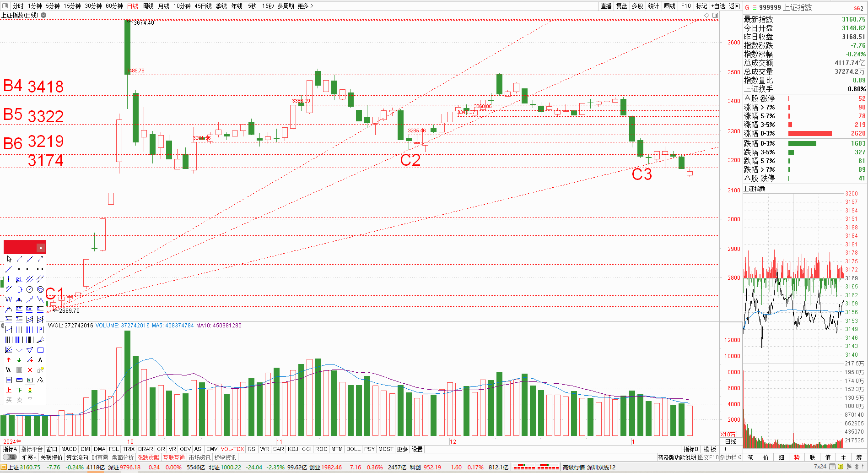
Task: Click the diamond toggle icon above chart
Action: (707, 16)
